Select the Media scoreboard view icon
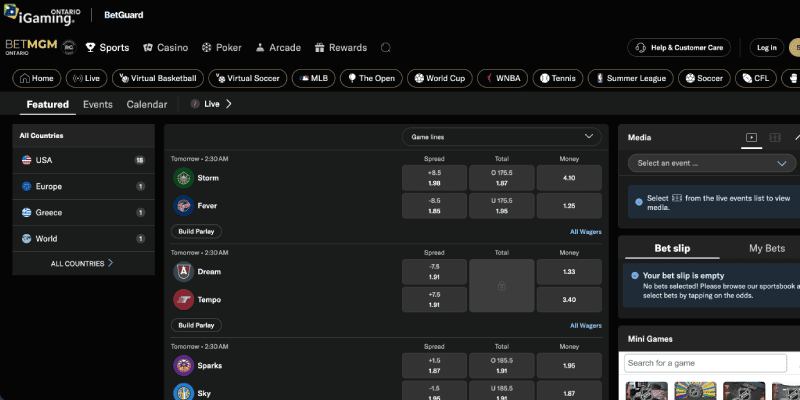This screenshot has width=800, height=400. 774,137
